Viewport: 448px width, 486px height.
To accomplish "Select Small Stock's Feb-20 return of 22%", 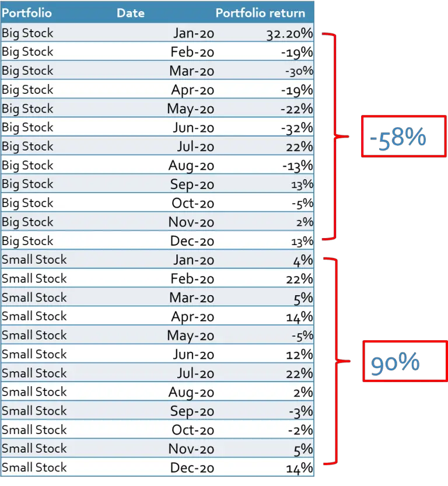I will coord(299,279).
